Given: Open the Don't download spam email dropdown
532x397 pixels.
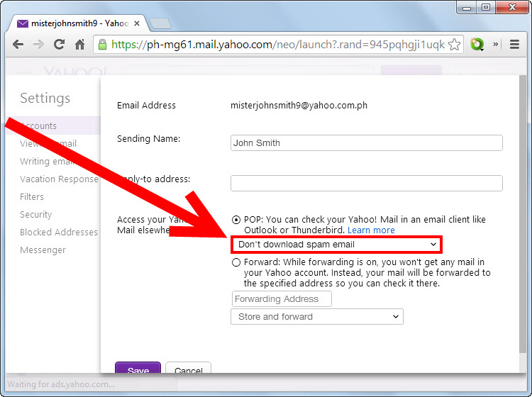Looking at the screenshot, I should click(336, 245).
